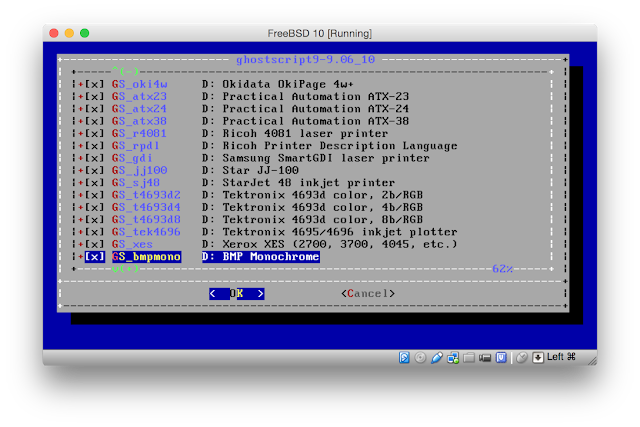Screen dimensions: 640x427
Task: Click 'Ricoh 4081 laser printer' description
Action: (305, 133)
